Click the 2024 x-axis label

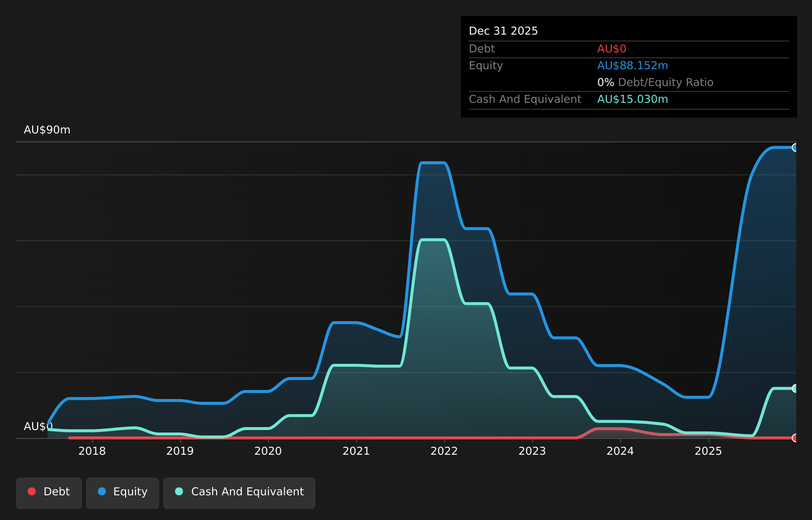620,451
